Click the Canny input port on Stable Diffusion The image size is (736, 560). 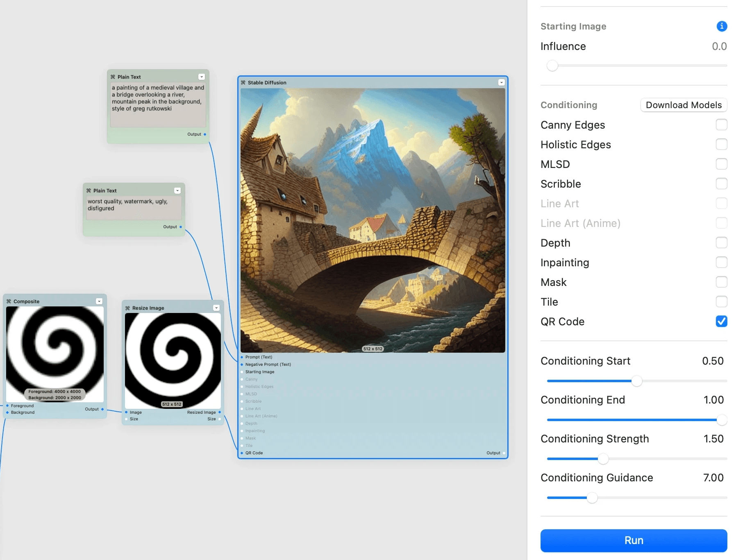[x=242, y=379]
